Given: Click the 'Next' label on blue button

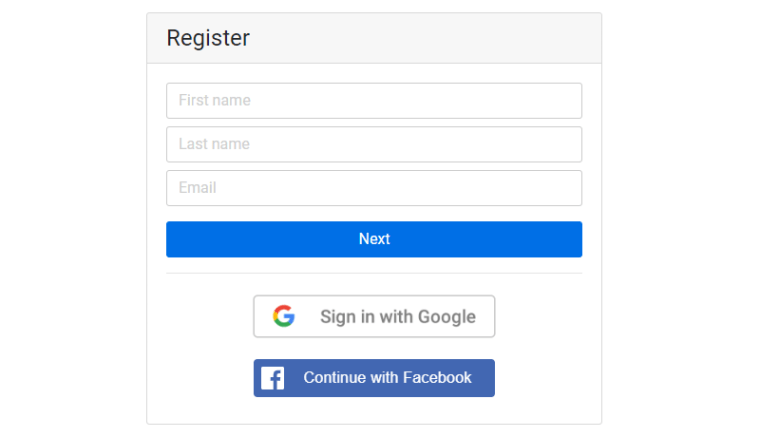Looking at the screenshot, I should [x=374, y=239].
